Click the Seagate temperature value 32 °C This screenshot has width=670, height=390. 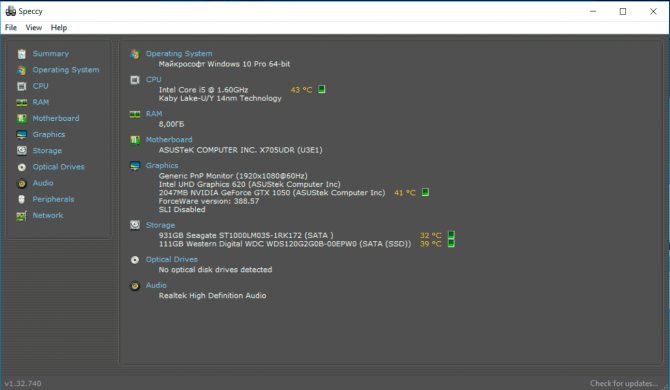point(430,235)
